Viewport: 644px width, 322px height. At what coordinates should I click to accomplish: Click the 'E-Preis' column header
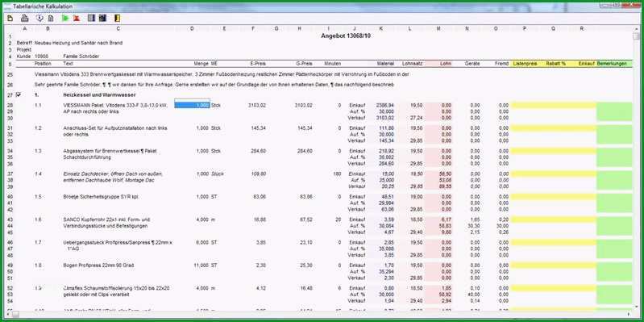(258, 64)
